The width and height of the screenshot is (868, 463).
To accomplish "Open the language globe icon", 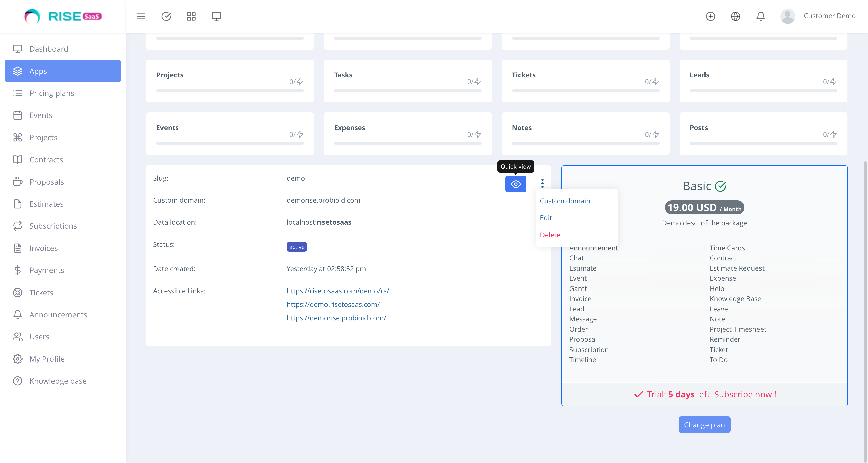I will [736, 16].
